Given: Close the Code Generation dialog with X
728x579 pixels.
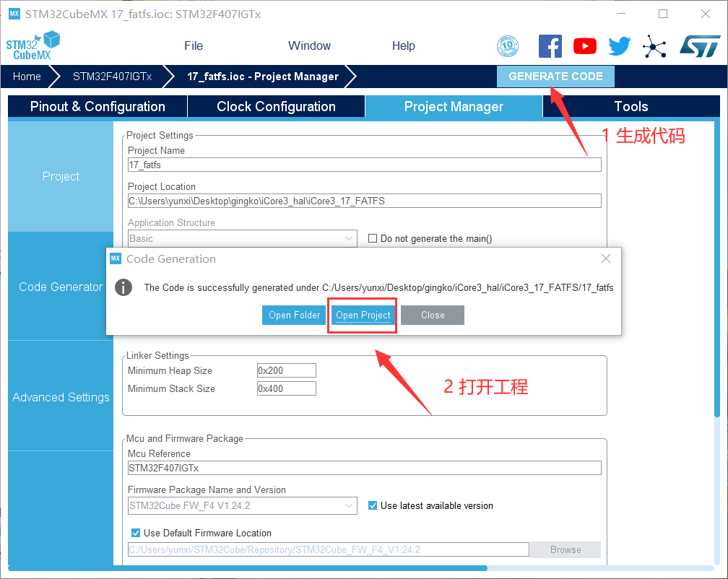Looking at the screenshot, I should [x=606, y=258].
